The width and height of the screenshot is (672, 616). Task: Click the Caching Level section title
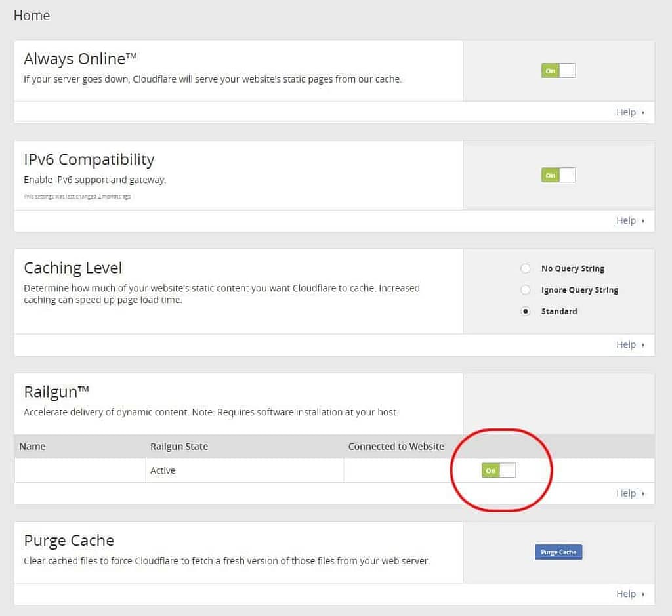(x=73, y=268)
